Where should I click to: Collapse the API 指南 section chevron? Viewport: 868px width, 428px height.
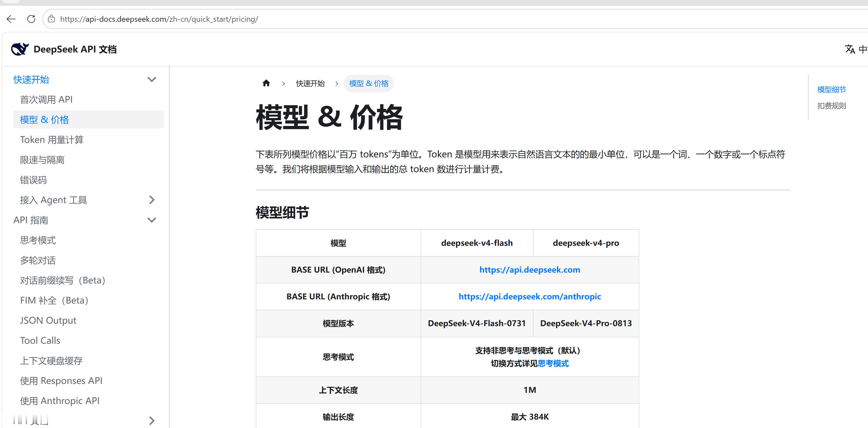152,220
